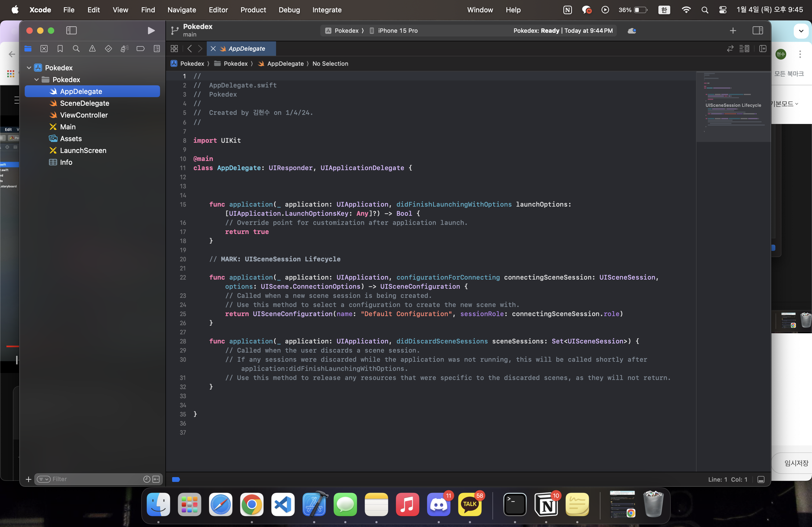Open ViewController file in the navigator
Screen dimensions: 812x527
click(84, 115)
